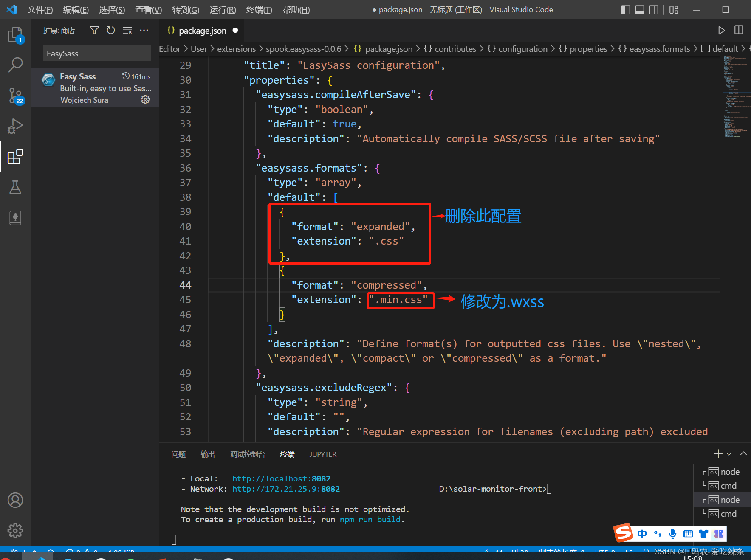
Task: Open the http://172.21.25.9:8082 network link
Action: (x=286, y=489)
